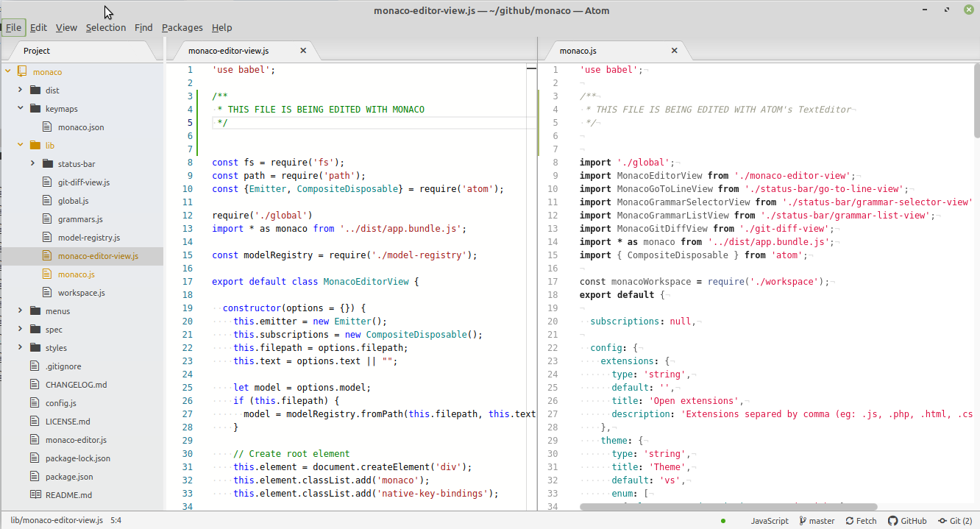This screenshot has width=980, height=529.
Task: Collapse the monaco root folder chevron
Action: 7,71
